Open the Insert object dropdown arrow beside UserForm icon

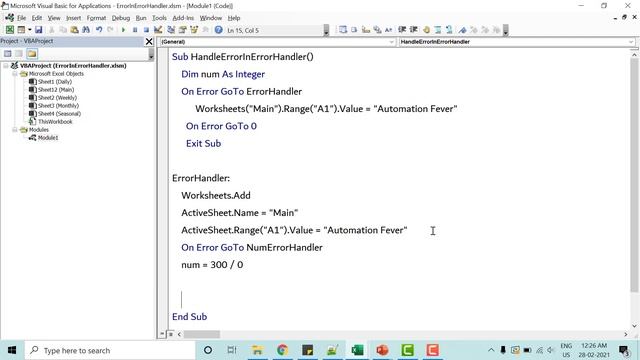tap(29, 30)
